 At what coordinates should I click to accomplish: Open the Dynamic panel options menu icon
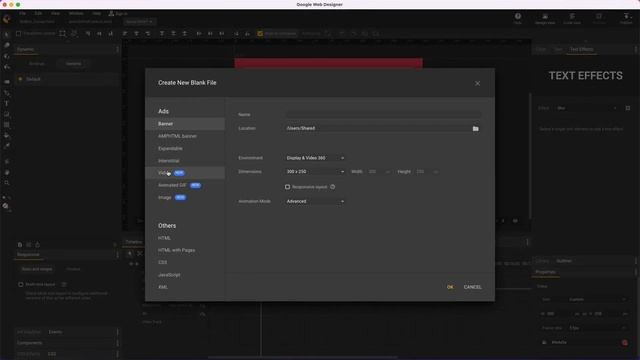118,49
